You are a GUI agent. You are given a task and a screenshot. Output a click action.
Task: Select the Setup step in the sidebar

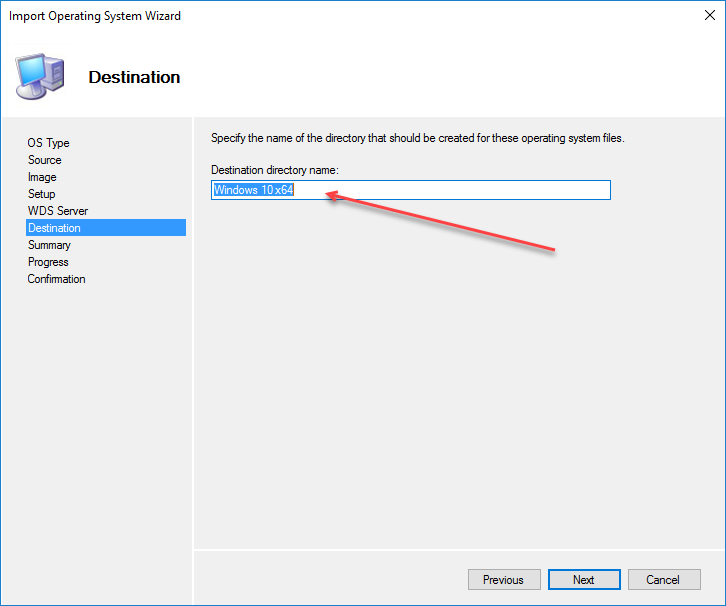point(42,194)
